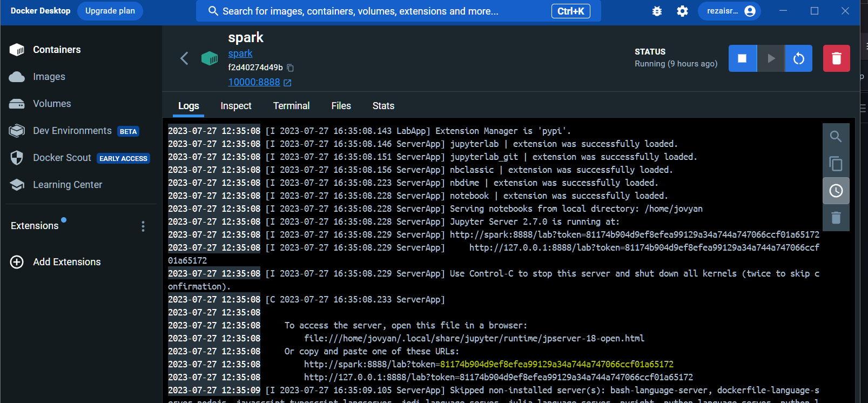Click the EARLY ACCESS badge
Screen dimensions: 868x403
coord(123,158)
